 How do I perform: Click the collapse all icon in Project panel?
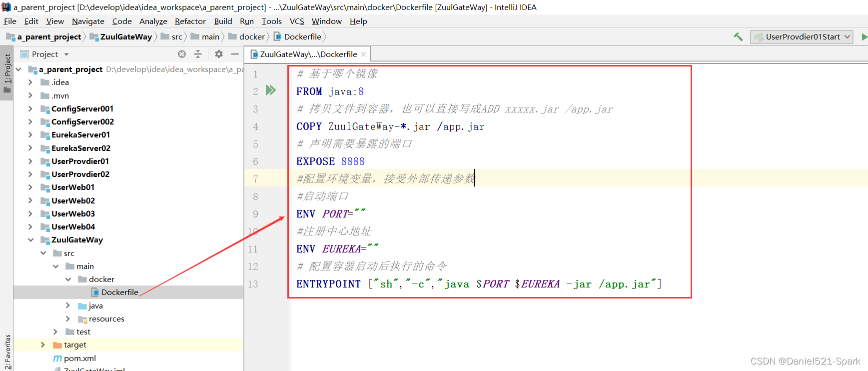pyautogui.click(x=198, y=54)
